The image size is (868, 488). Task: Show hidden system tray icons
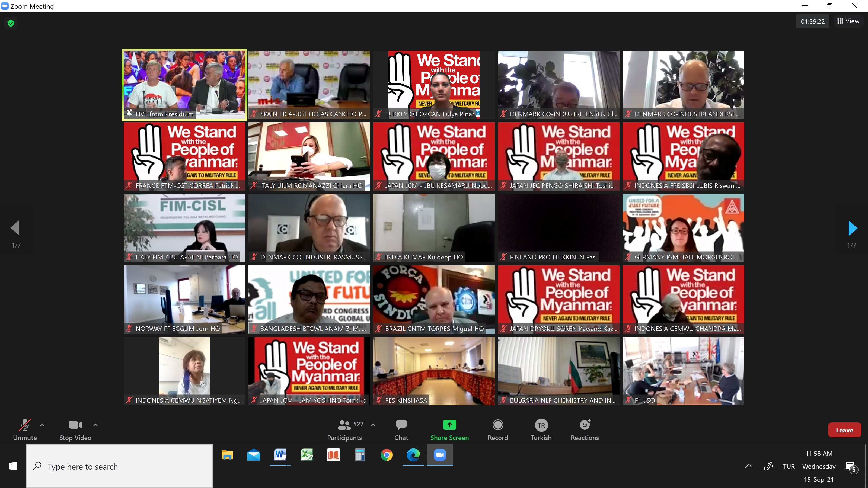749,466
